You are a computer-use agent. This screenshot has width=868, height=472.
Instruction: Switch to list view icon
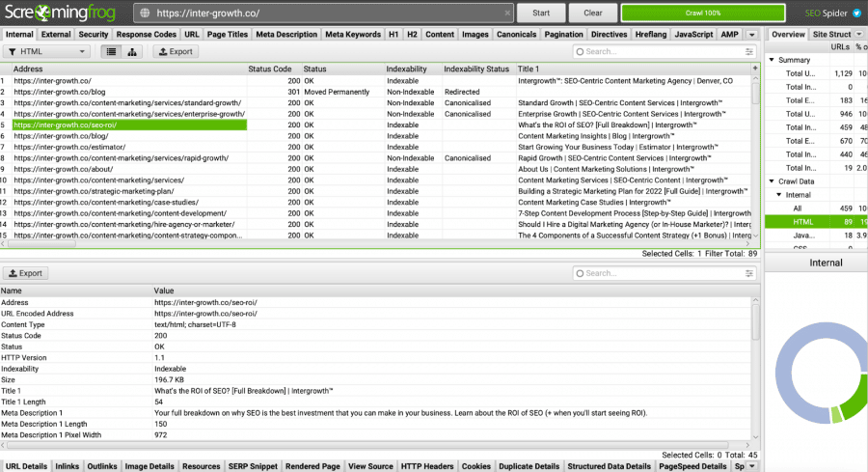(x=111, y=51)
